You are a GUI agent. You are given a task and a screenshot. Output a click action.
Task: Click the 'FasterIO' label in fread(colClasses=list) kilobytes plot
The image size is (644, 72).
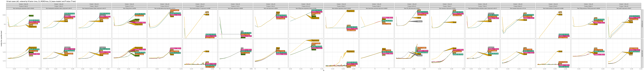pyautogui.click(x=491, y=14)
